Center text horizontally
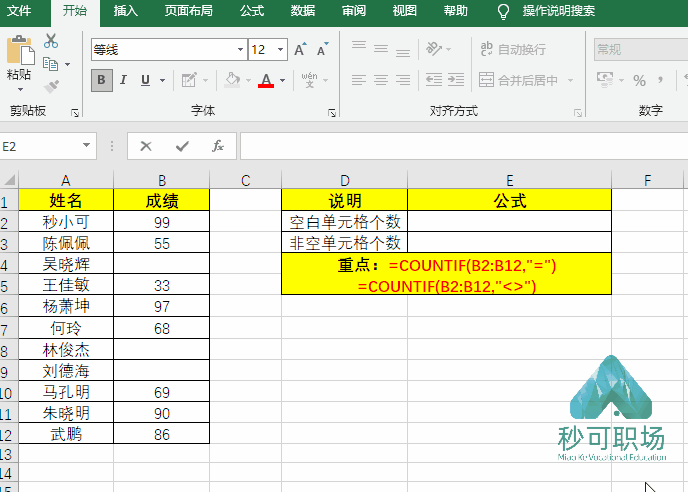This screenshot has height=492, width=688. [381, 80]
